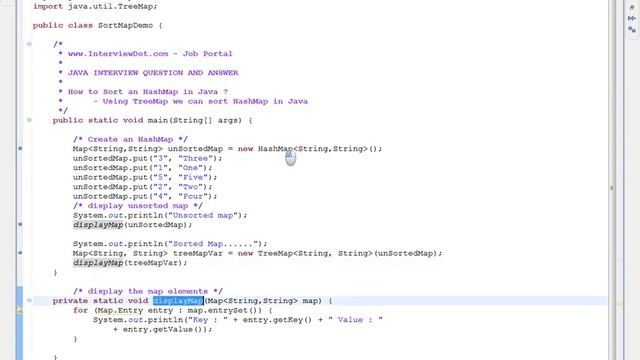The width and height of the screenshot is (640, 360).
Task: Click the '+ entry.getValue());' line
Action: click(162, 329)
